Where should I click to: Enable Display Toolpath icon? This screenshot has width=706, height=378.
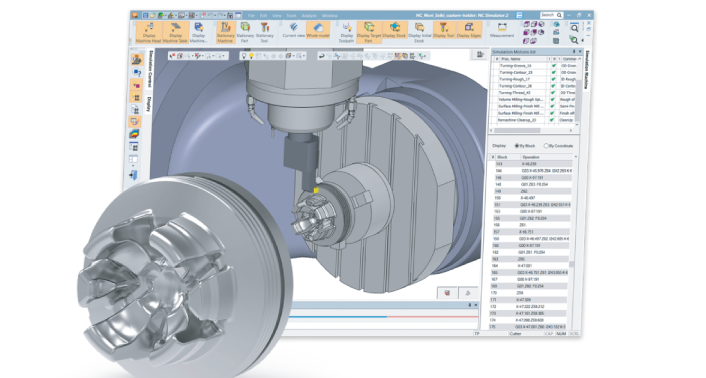click(346, 32)
